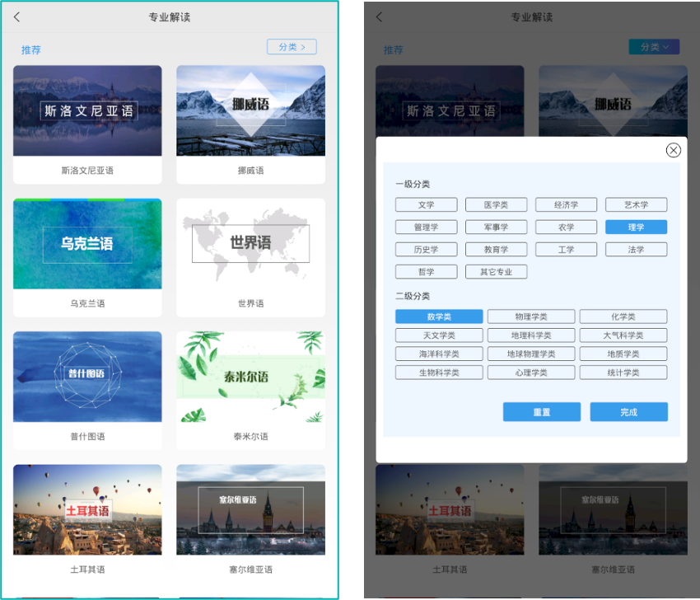Select 医学类 first-level category

click(496, 204)
